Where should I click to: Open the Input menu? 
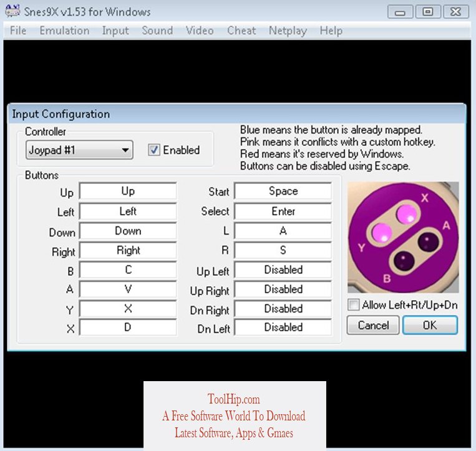click(x=115, y=31)
